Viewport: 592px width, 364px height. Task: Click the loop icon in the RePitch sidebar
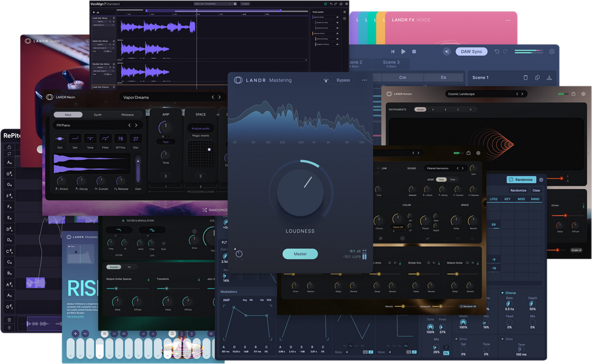pos(9,154)
